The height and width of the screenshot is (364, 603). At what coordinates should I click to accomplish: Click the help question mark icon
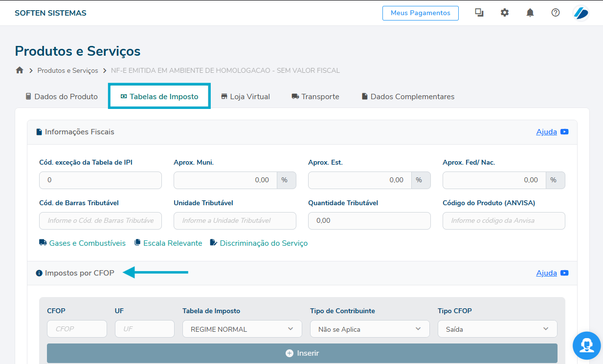click(555, 13)
